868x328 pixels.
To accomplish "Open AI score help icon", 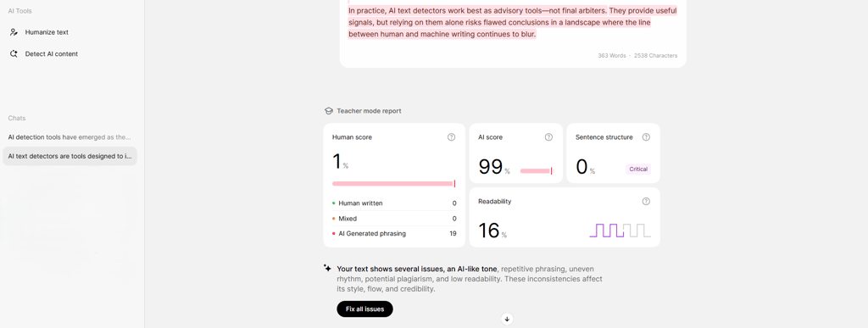I will point(548,137).
